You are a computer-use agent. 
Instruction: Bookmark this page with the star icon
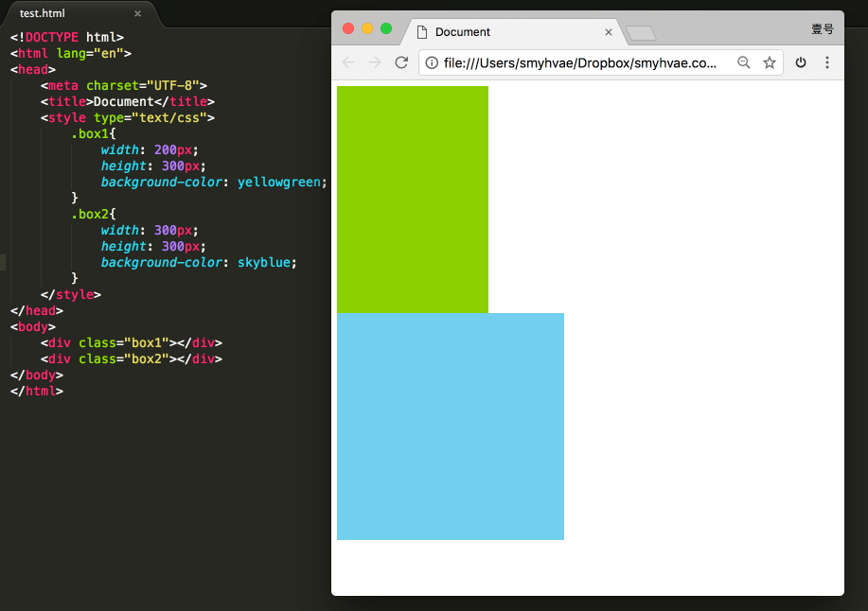click(x=770, y=62)
